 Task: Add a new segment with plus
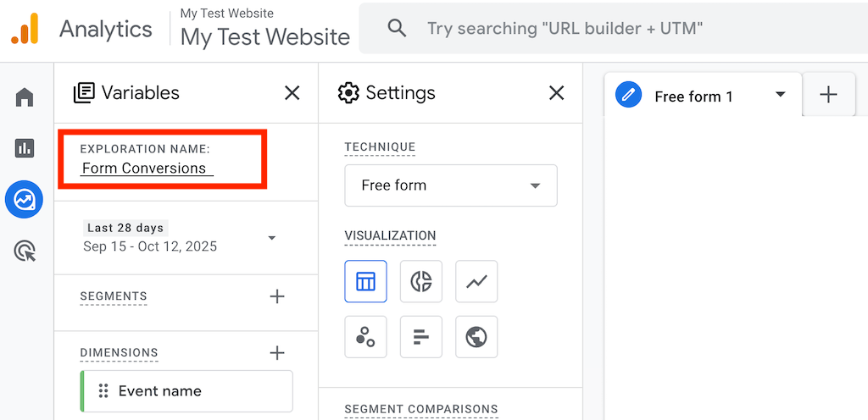(x=276, y=296)
